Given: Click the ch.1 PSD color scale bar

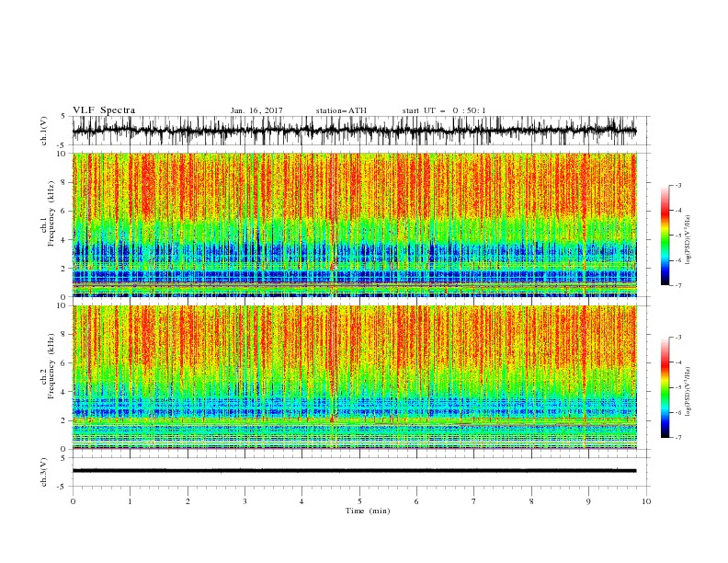Looking at the screenshot, I should [665, 235].
